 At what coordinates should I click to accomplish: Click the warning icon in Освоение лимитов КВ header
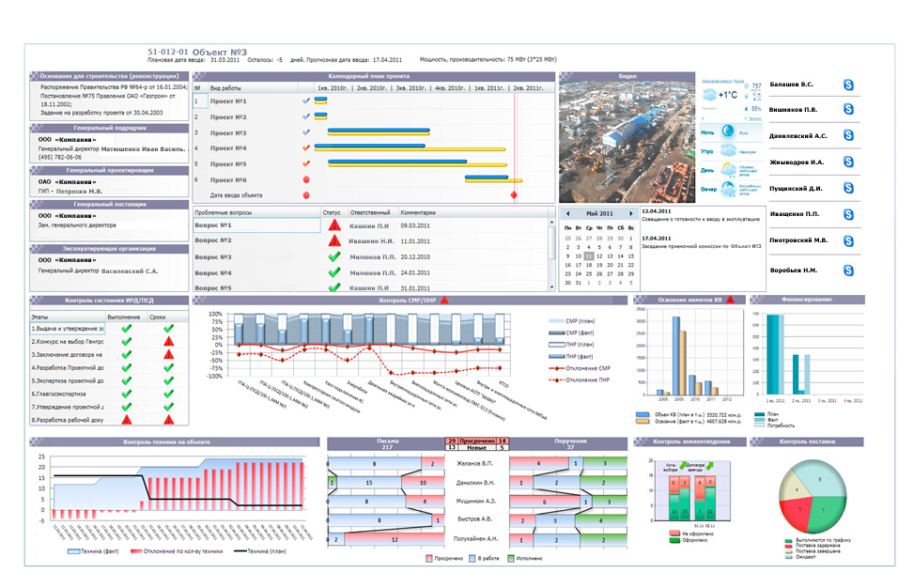(730, 300)
